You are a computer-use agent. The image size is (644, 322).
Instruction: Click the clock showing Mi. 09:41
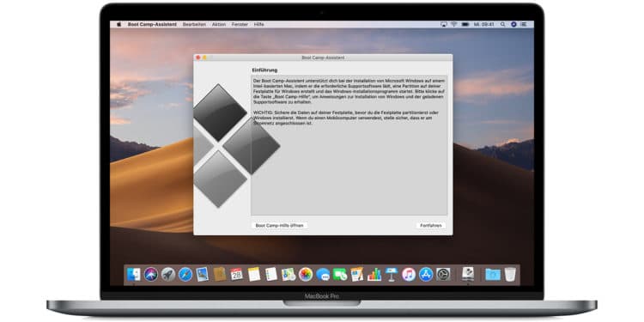click(x=483, y=24)
